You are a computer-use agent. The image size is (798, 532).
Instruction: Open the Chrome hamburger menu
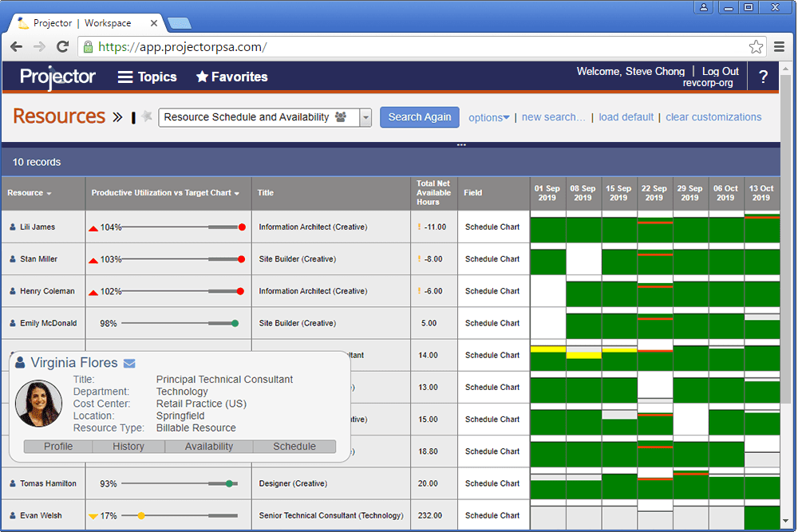point(780,47)
